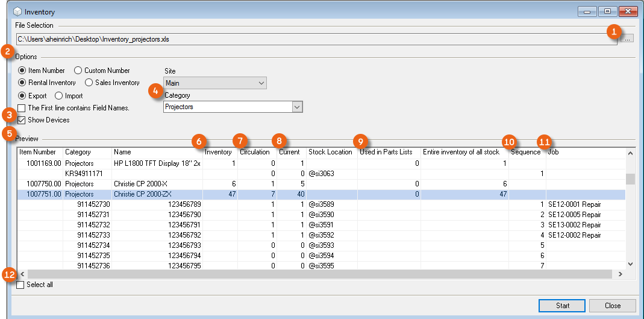Sort by the Inventory column header
The image size is (644, 319).
pyautogui.click(x=218, y=152)
